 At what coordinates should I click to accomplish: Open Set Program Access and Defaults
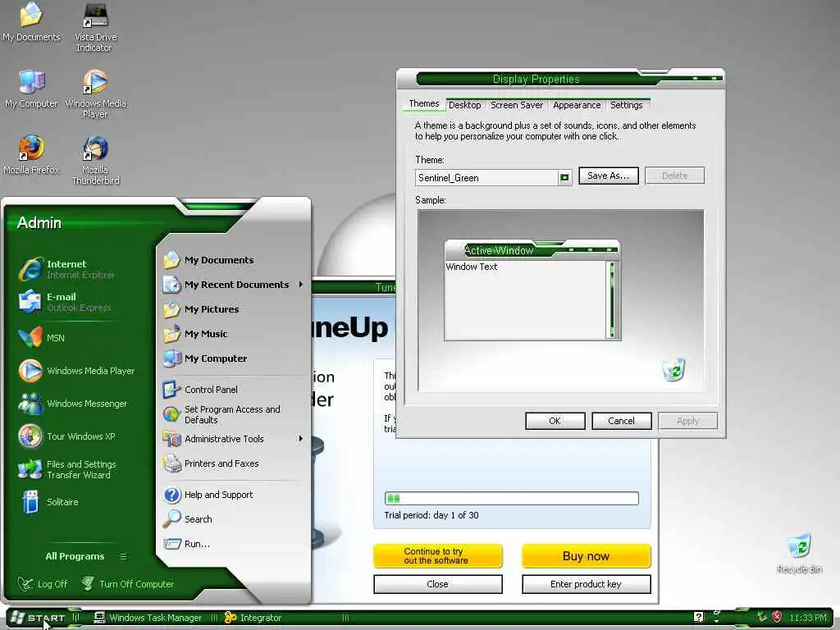[x=221, y=414]
